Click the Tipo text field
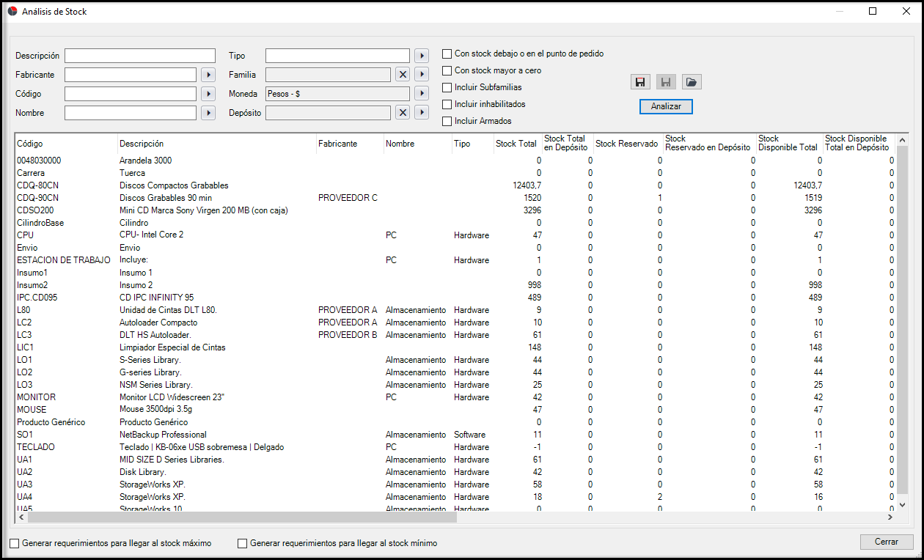 [337, 56]
